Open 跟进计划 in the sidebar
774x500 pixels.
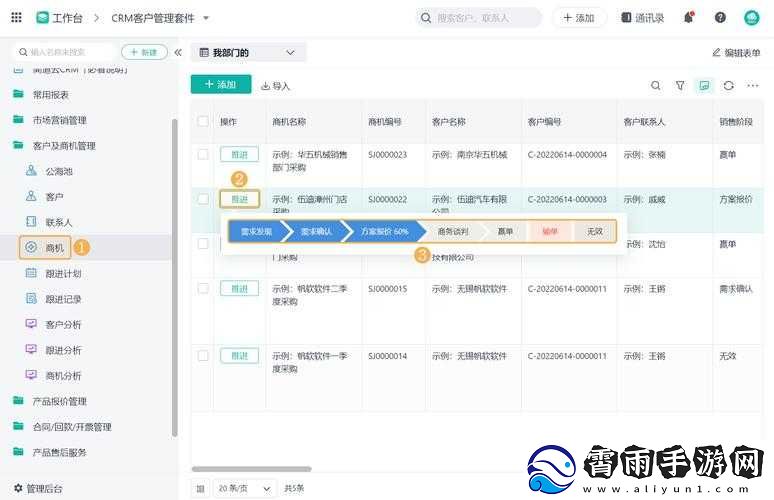point(63,273)
